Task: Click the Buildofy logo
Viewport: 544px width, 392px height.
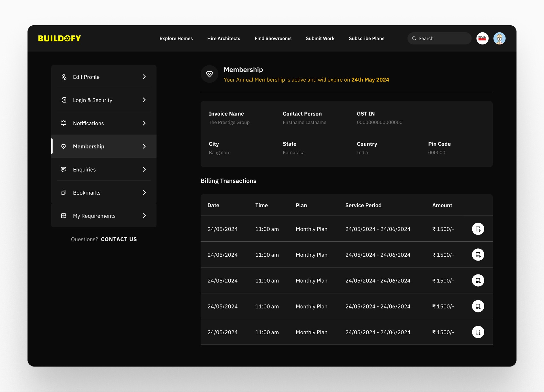Action: click(x=59, y=38)
